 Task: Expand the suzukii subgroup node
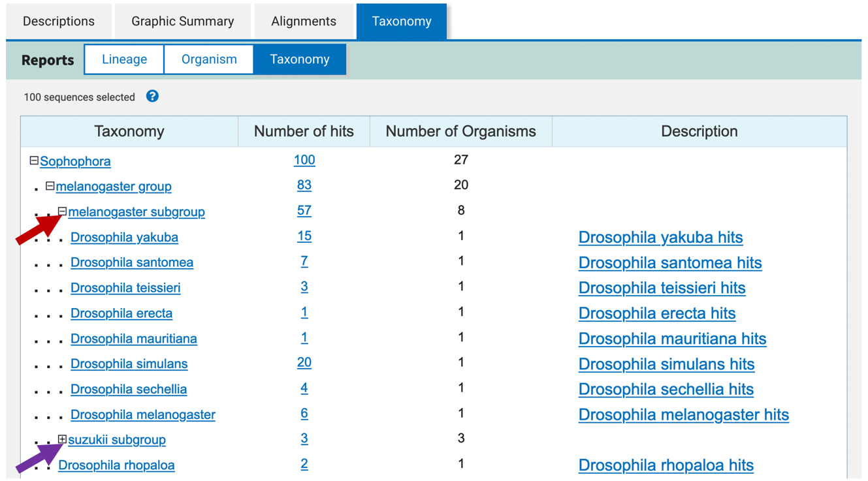coord(62,439)
